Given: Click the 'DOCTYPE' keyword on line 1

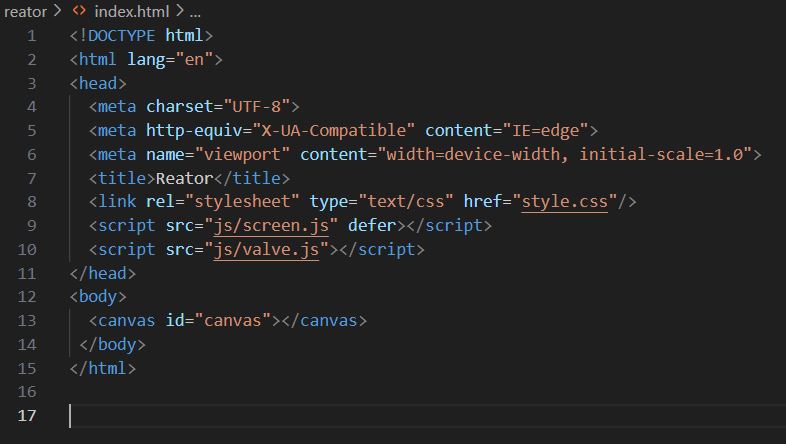Looking at the screenshot, I should click(x=121, y=36).
